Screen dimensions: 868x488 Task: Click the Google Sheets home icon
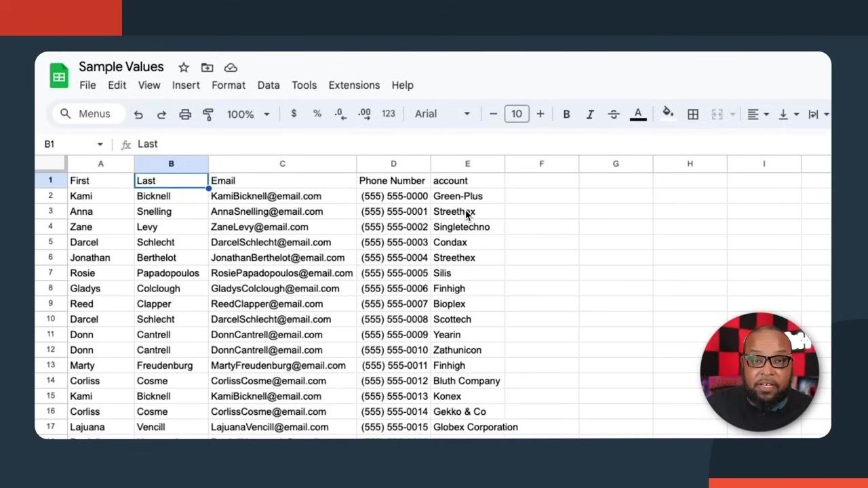59,76
